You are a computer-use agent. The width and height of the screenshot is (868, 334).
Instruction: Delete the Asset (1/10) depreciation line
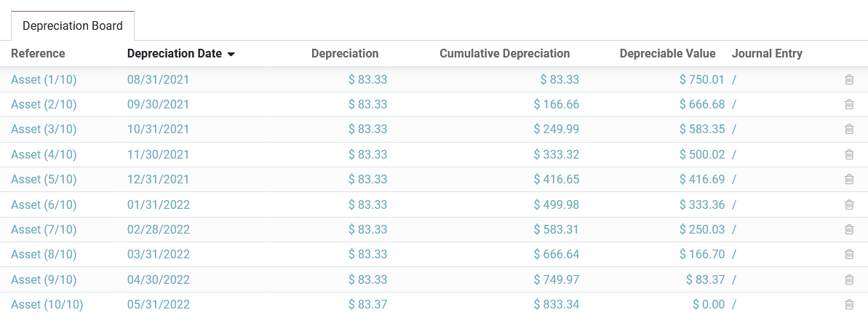click(x=849, y=79)
